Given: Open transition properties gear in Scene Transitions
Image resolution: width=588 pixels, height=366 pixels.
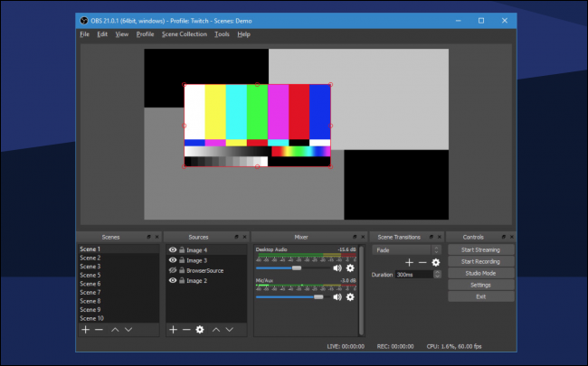Looking at the screenshot, I should click(435, 262).
